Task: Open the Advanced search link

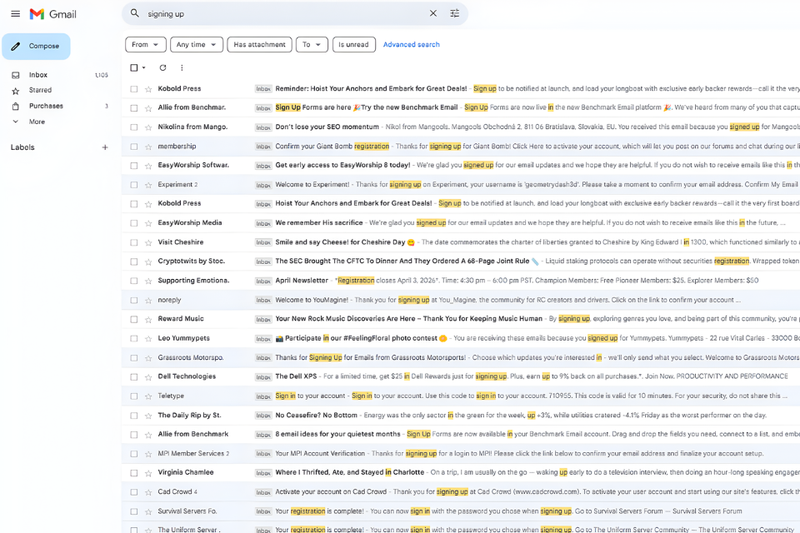Action: 411,44
